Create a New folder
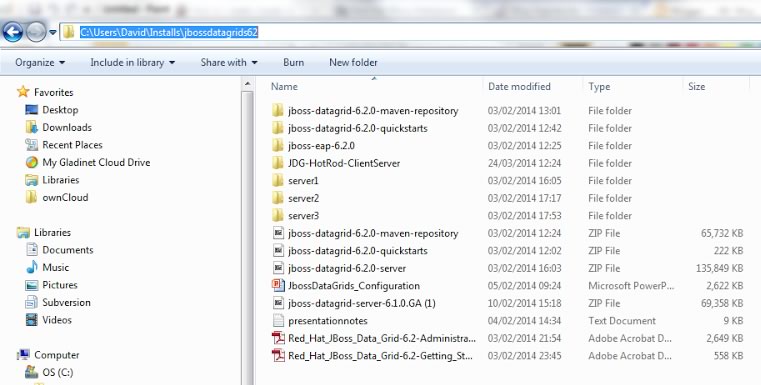Screen dimensions: 761x385 [x=353, y=63]
